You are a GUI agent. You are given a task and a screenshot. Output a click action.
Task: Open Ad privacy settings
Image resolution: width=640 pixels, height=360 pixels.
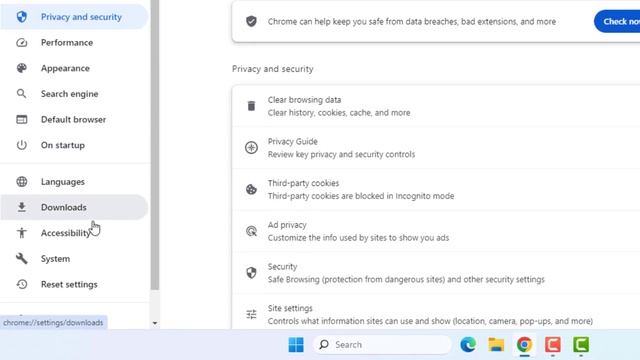pyautogui.click(x=436, y=231)
